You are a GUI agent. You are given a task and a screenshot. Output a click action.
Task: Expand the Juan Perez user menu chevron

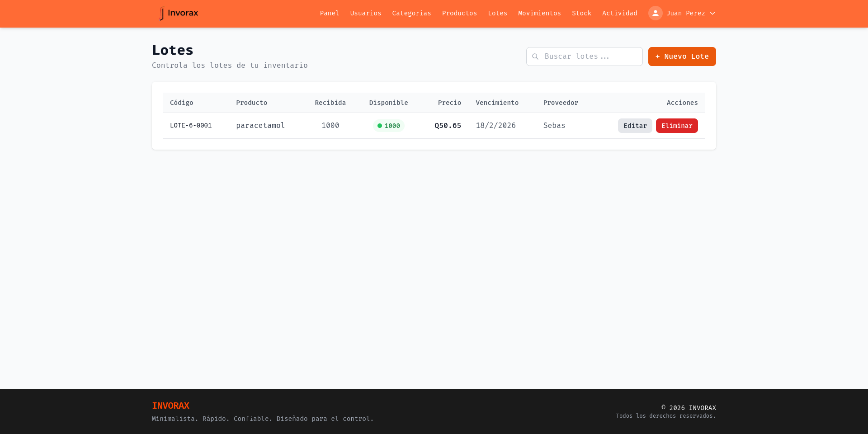point(712,14)
